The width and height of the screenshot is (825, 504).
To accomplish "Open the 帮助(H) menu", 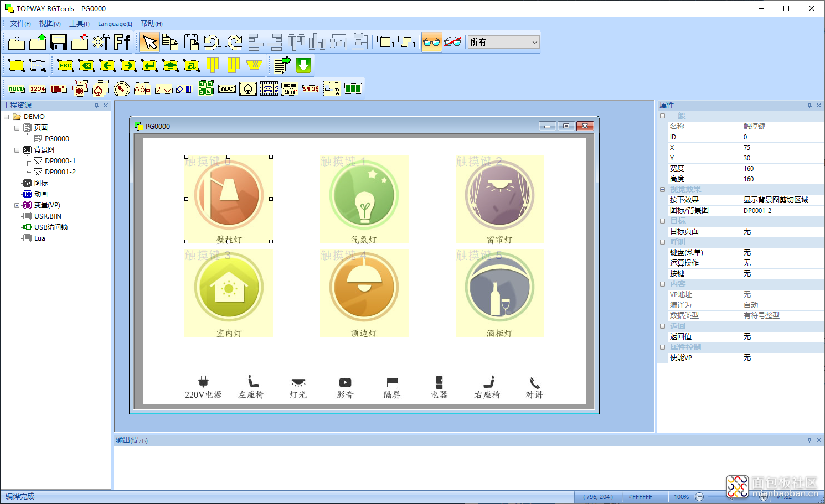I will pyautogui.click(x=151, y=24).
